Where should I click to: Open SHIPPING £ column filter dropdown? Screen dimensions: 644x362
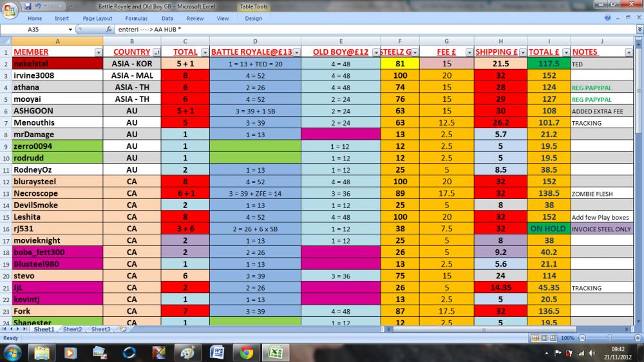pyautogui.click(x=522, y=52)
